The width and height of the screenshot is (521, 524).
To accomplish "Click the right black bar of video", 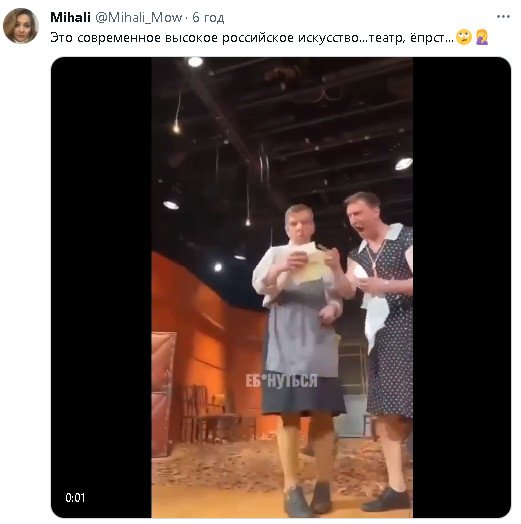I will pyautogui.click(x=462, y=287).
